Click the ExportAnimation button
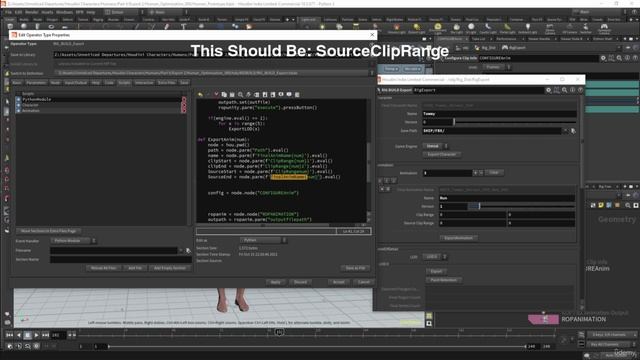This screenshot has width=640, height=360. click(x=458, y=238)
